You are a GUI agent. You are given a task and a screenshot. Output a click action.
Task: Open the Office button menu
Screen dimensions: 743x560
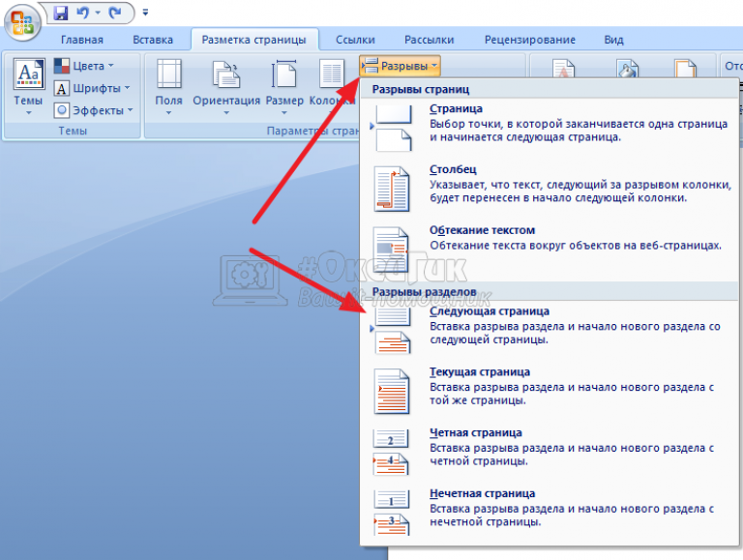tap(22, 23)
